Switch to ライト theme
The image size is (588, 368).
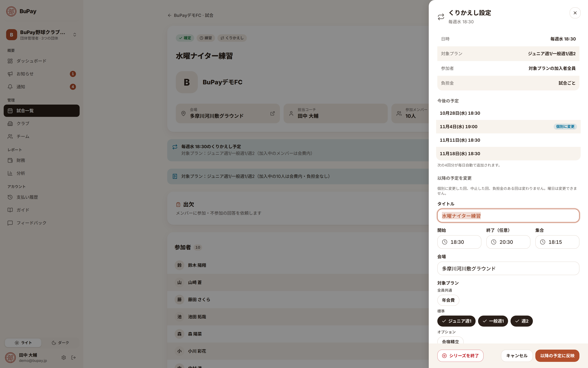coord(23,343)
